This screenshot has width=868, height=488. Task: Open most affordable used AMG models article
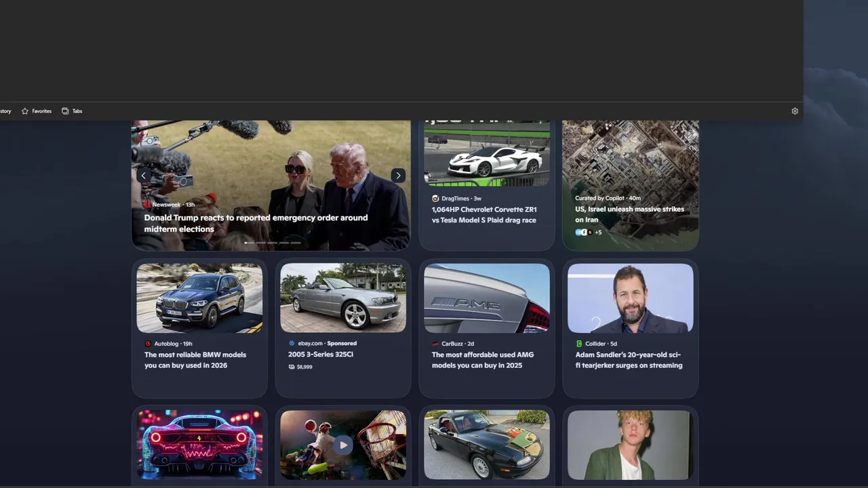click(x=483, y=360)
